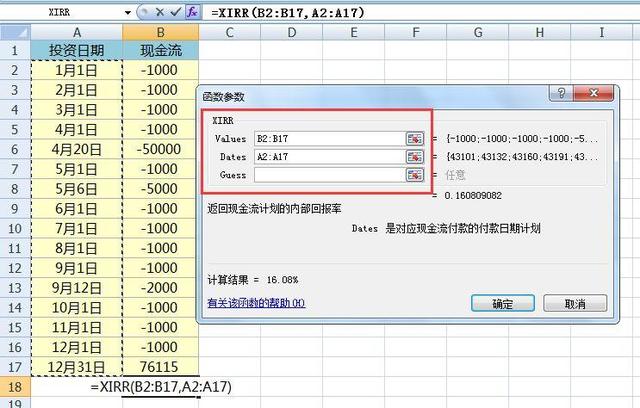This screenshot has width=640, height=408.
Task: Cancel the formula entry with the X icon
Action: tap(160, 12)
